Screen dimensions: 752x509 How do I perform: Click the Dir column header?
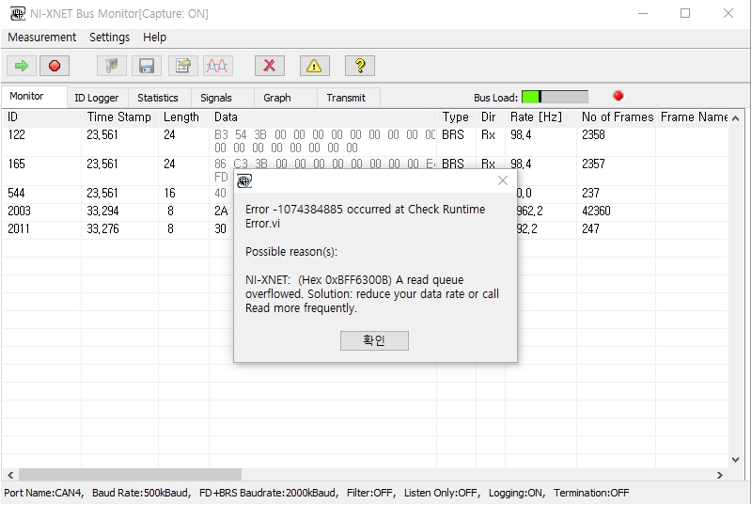click(491, 117)
